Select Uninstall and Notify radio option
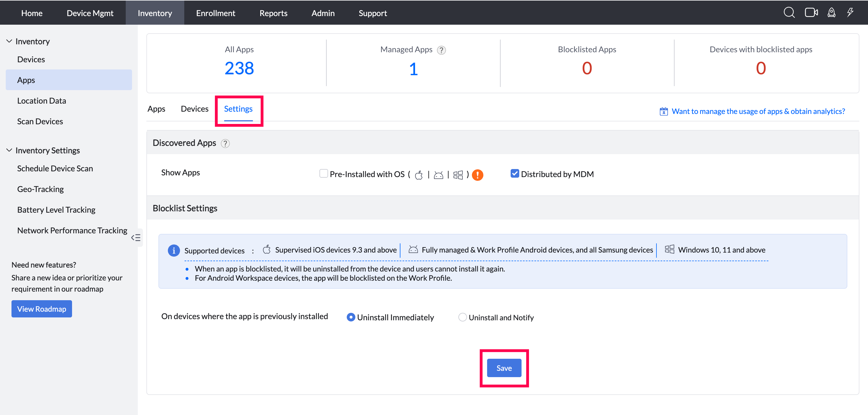The height and width of the screenshot is (415, 868). pyautogui.click(x=462, y=317)
